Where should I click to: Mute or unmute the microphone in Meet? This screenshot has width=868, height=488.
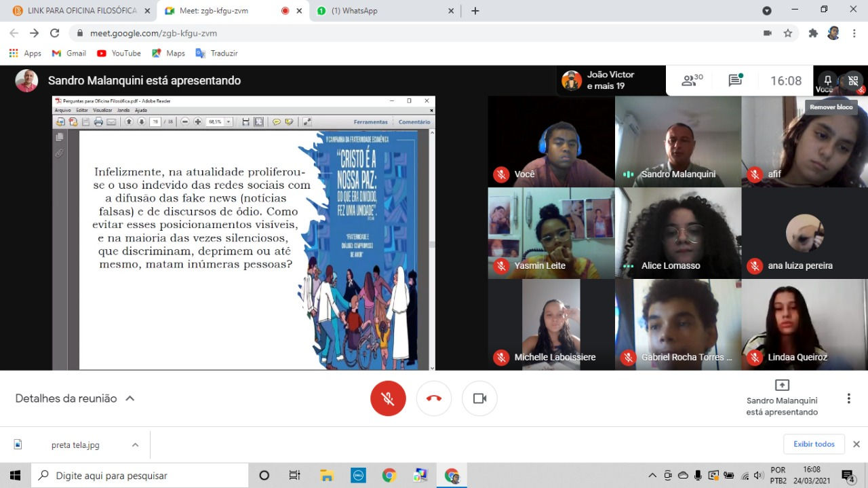tap(388, 398)
